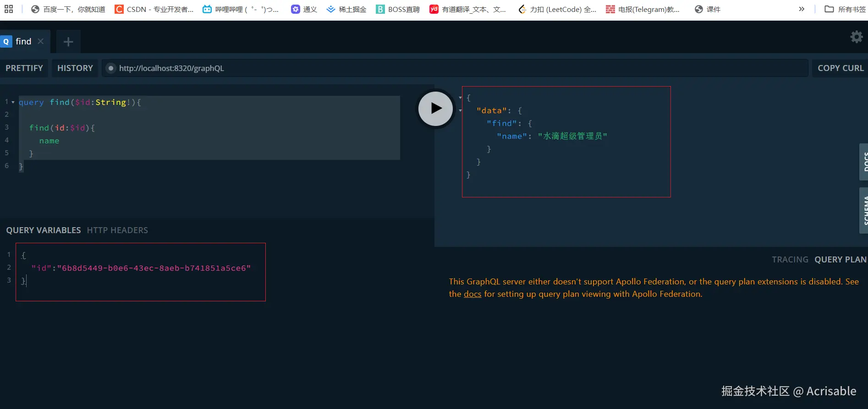
Task: Click the find(id:$id) line in editor
Action: point(62,128)
